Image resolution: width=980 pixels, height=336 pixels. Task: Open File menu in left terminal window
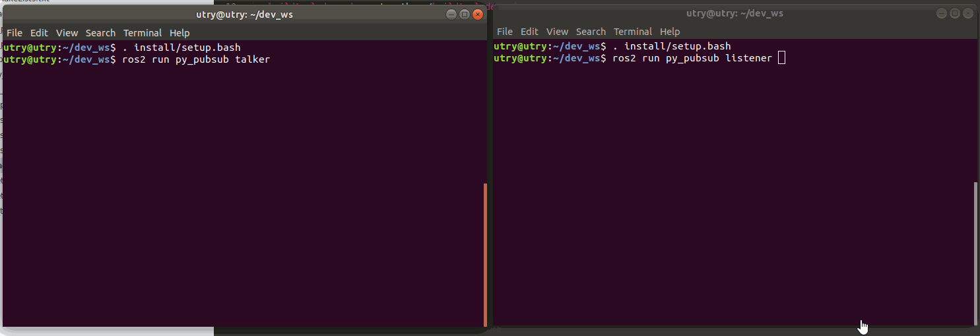coord(15,33)
